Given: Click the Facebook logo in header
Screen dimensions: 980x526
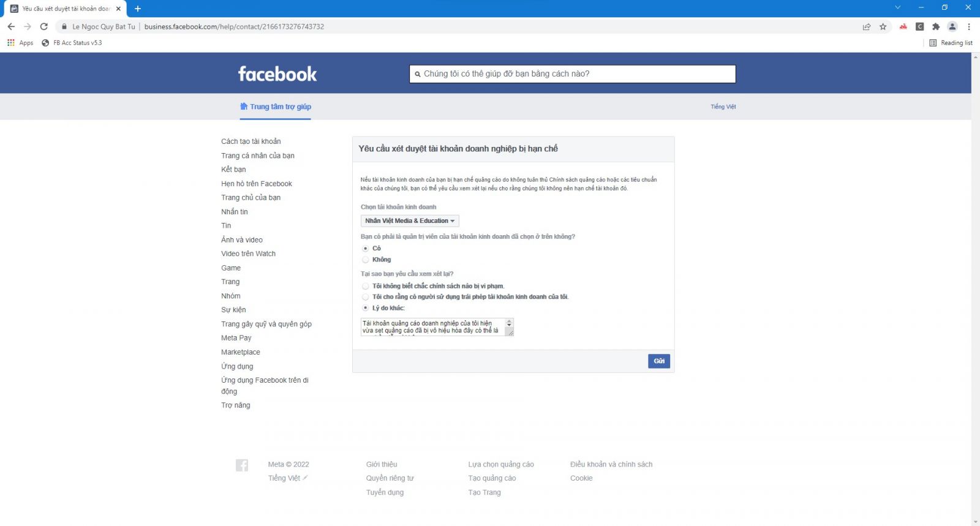Looking at the screenshot, I should click(x=277, y=74).
